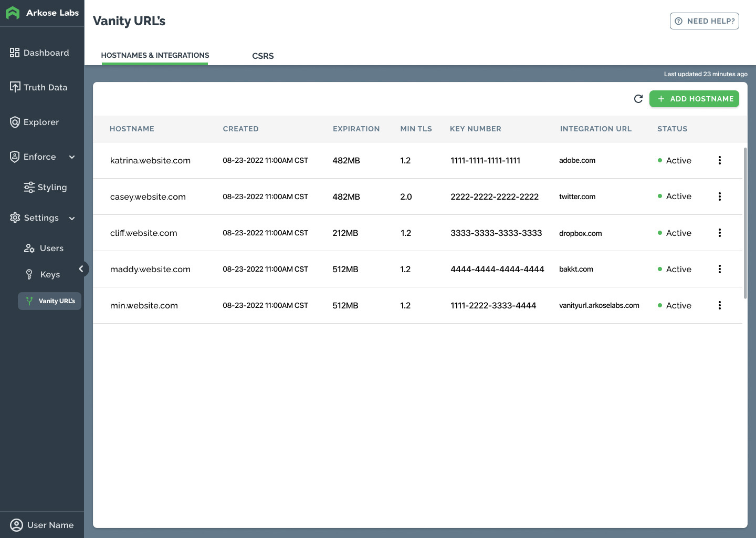Click the table's vertical scrollbar
The image size is (756, 538).
click(x=745, y=223)
